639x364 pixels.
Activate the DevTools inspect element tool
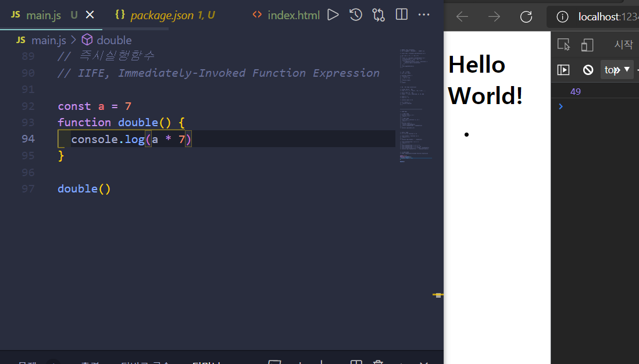tap(563, 45)
